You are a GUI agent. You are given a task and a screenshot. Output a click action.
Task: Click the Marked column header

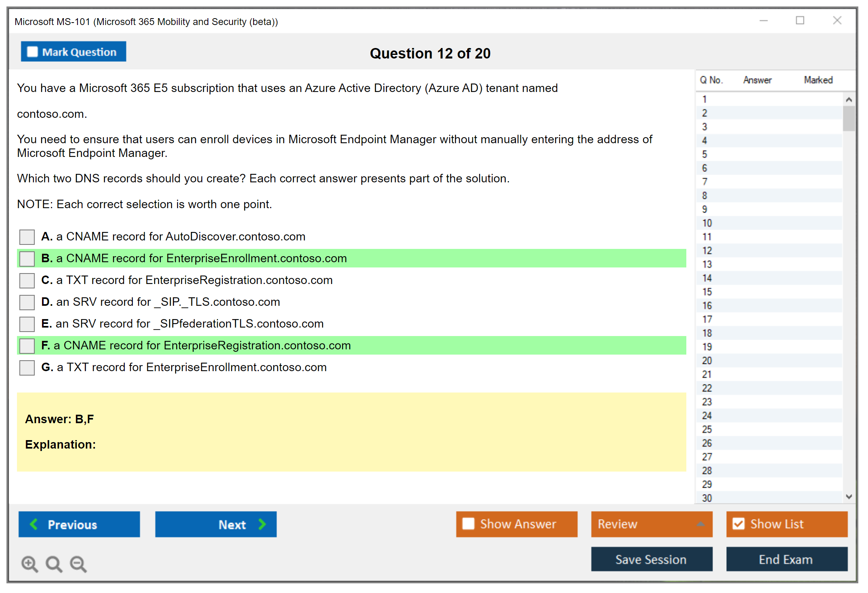(x=818, y=80)
